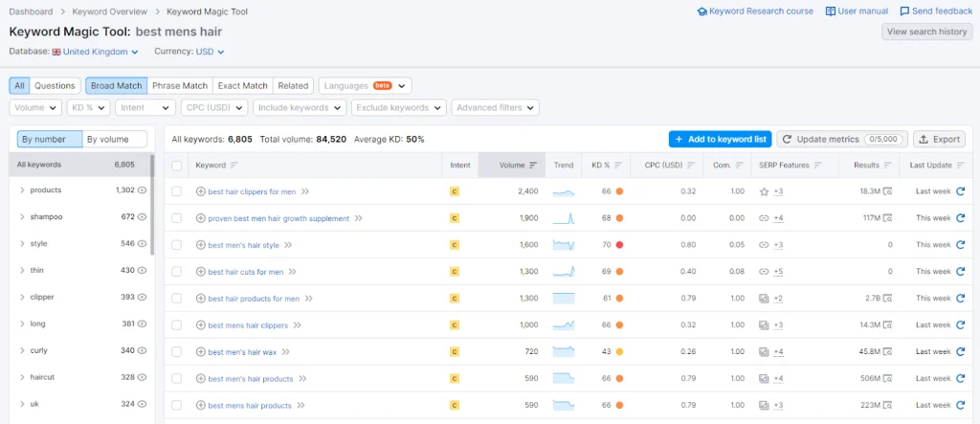This screenshot has height=424, width=980.
Task: Check box for best hair products for men
Action: pyautogui.click(x=177, y=299)
